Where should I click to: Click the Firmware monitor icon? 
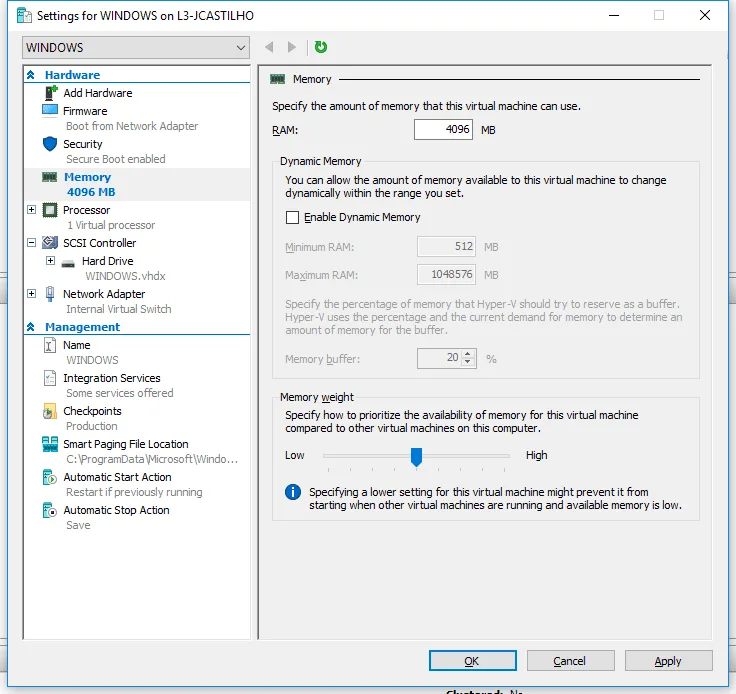click(50, 111)
